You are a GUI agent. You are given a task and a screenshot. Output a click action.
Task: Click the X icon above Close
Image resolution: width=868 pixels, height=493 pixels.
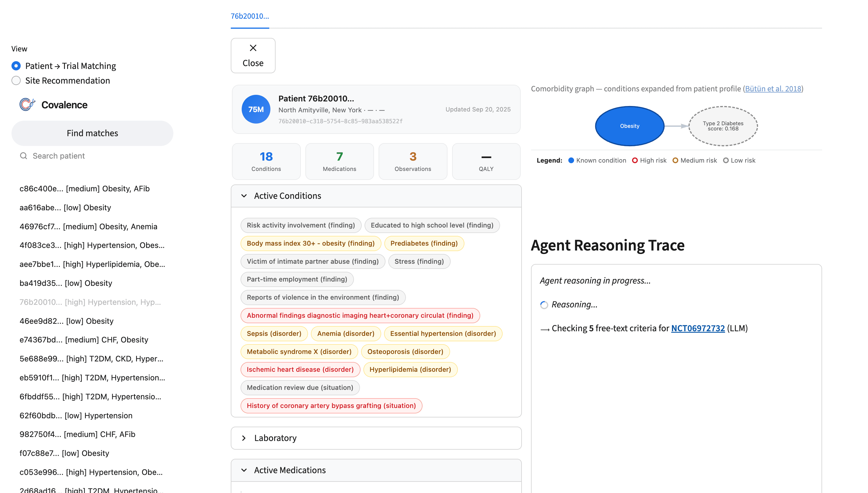[253, 48]
